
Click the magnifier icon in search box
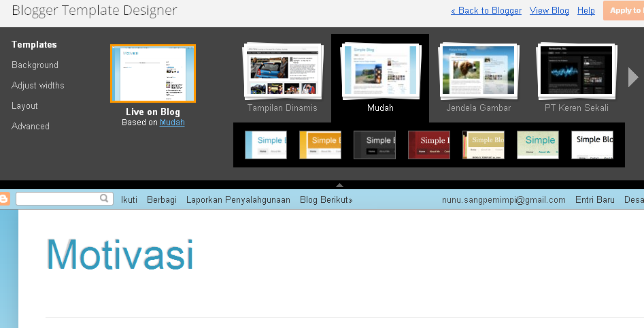[104, 199]
